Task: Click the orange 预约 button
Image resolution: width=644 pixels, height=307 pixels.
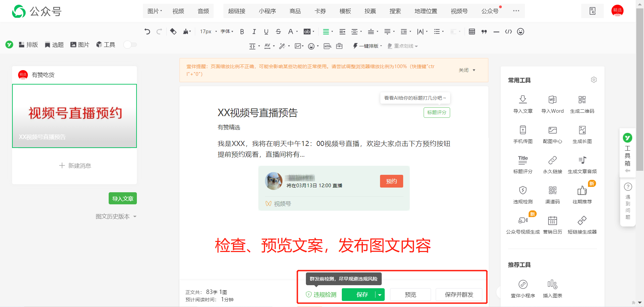Action: coord(391,181)
